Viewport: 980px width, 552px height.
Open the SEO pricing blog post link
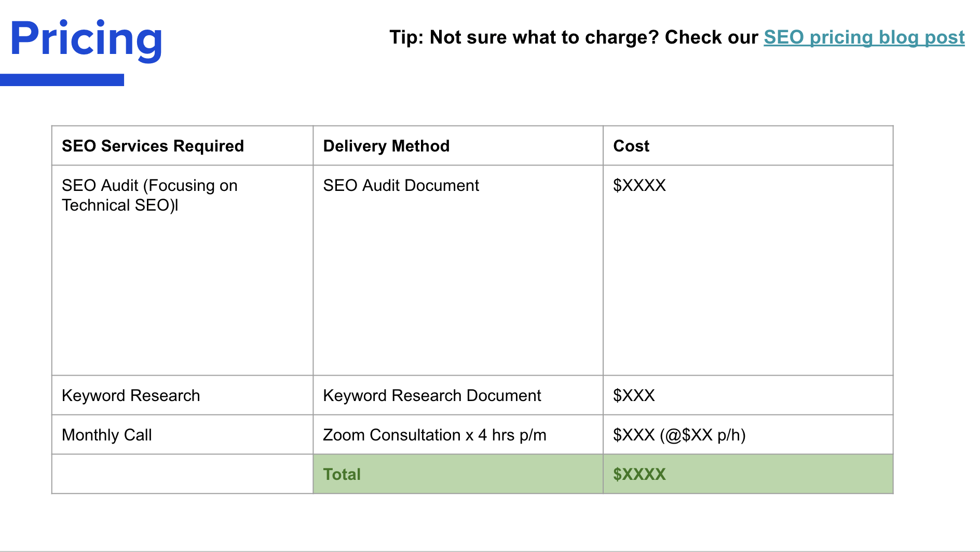click(x=863, y=37)
